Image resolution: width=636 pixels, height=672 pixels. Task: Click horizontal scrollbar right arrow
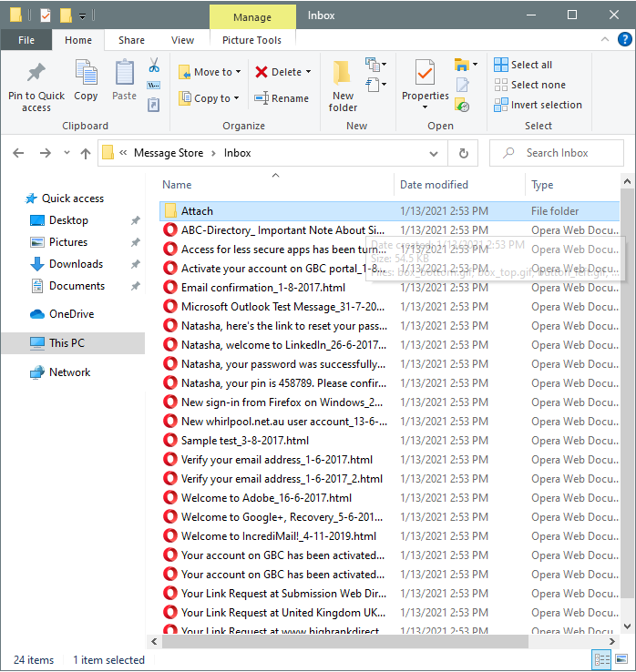[x=612, y=642]
